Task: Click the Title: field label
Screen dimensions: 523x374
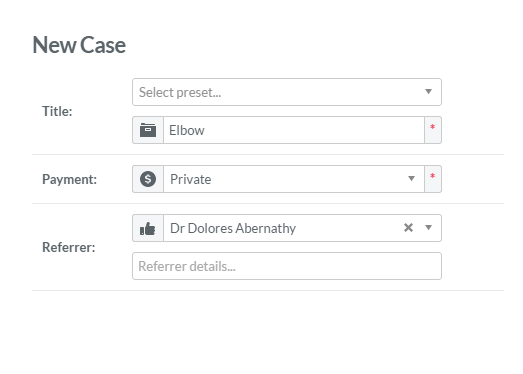Action: tap(57, 111)
